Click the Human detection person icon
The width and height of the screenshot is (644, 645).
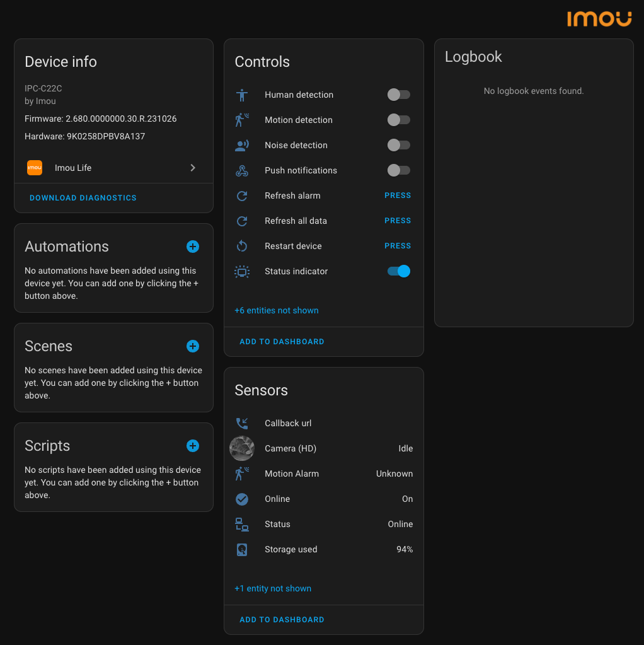[x=242, y=95]
